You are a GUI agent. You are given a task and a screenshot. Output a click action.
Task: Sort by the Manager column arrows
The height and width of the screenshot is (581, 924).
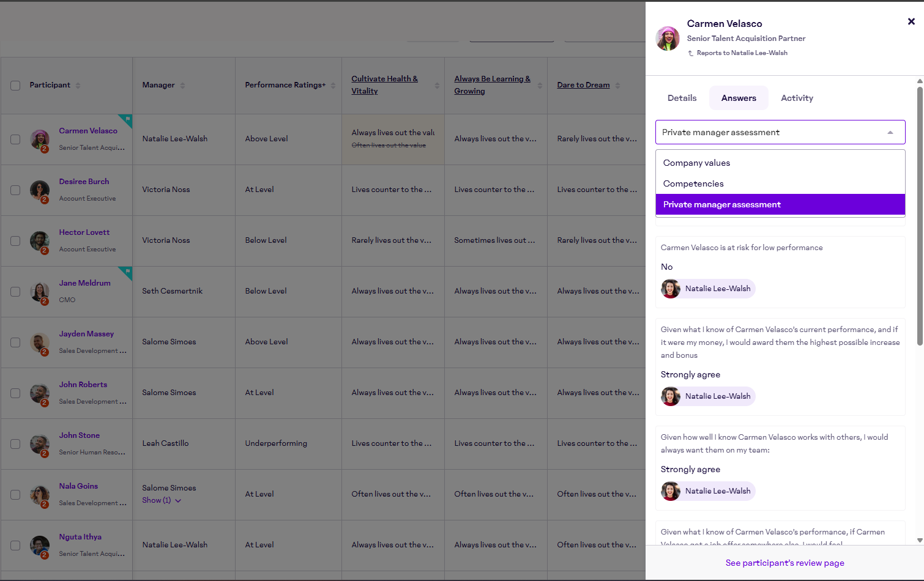click(182, 86)
